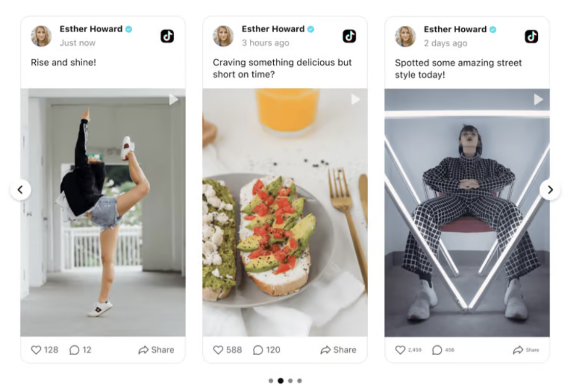Share the 'Rise and shine!' post
The image size is (571, 392).
coord(156,350)
